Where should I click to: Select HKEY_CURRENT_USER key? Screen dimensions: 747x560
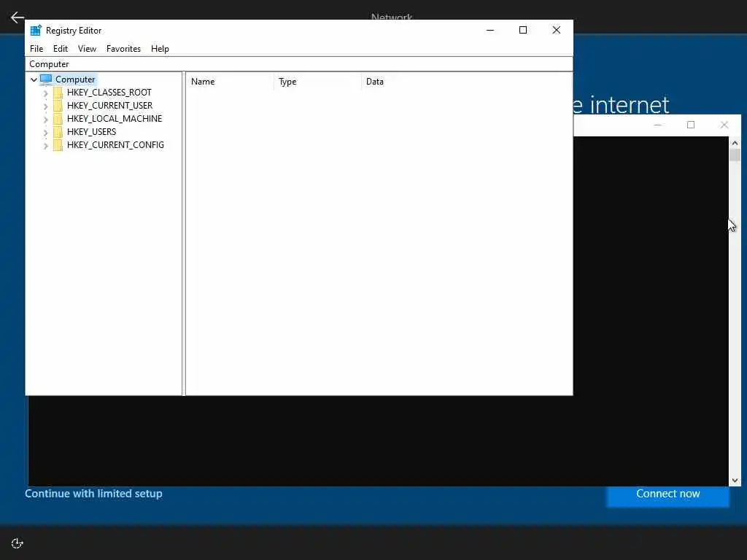tap(109, 105)
